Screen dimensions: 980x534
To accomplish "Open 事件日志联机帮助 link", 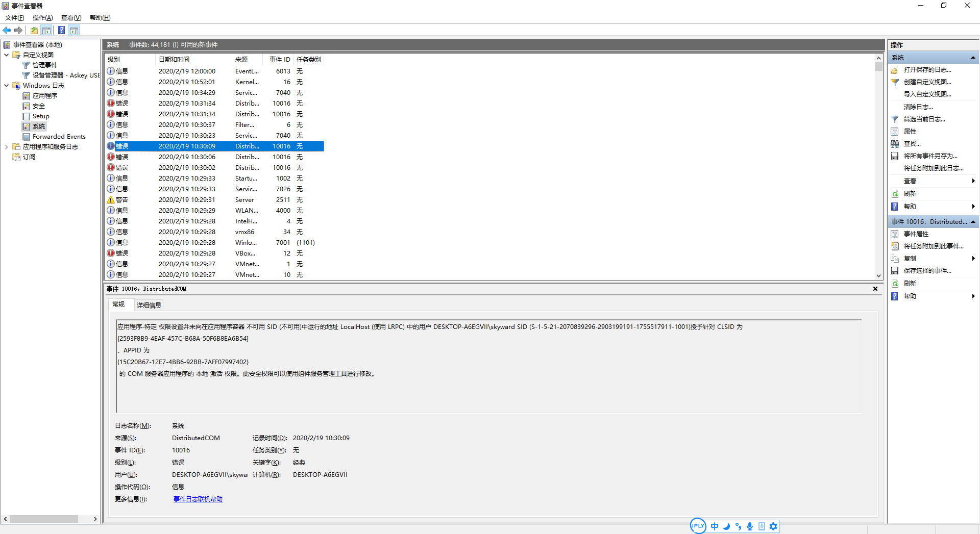I will 198,499.
